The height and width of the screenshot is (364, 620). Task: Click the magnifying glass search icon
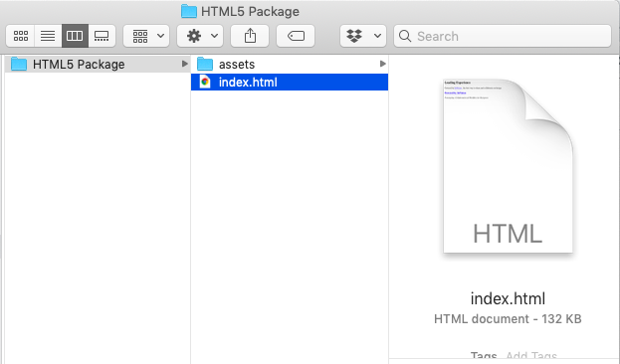(405, 36)
